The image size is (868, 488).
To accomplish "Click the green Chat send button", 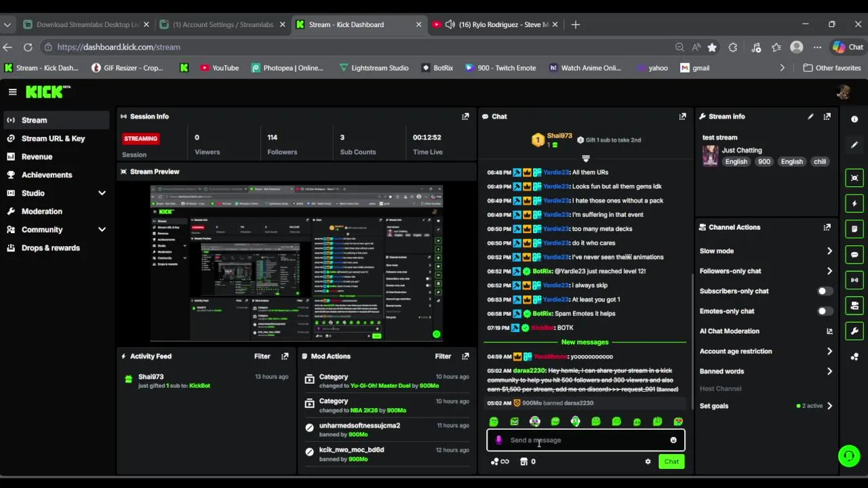I will tap(671, 462).
